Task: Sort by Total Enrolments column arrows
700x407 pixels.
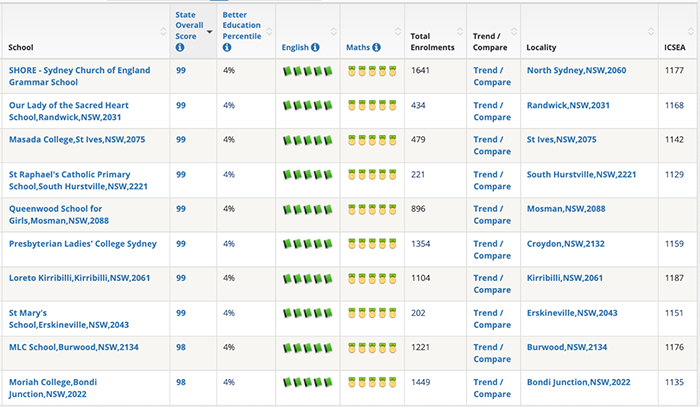Action: click(460, 31)
